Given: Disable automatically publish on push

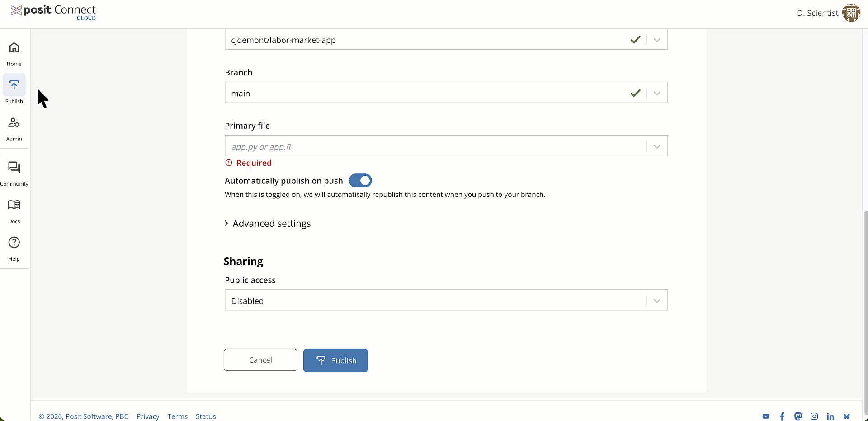Looking at the screenshot, I should click(360, 180).
